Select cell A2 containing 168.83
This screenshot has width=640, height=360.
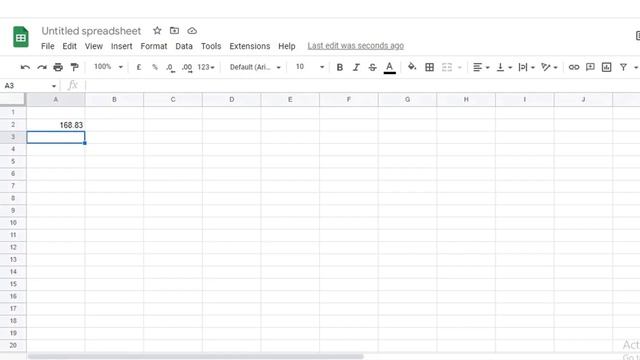tap(56, 125)
